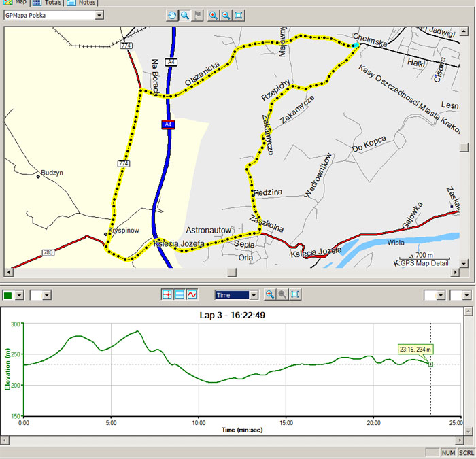
Task: Click the GPS Map Detail label
Action: tap(424, 263)
